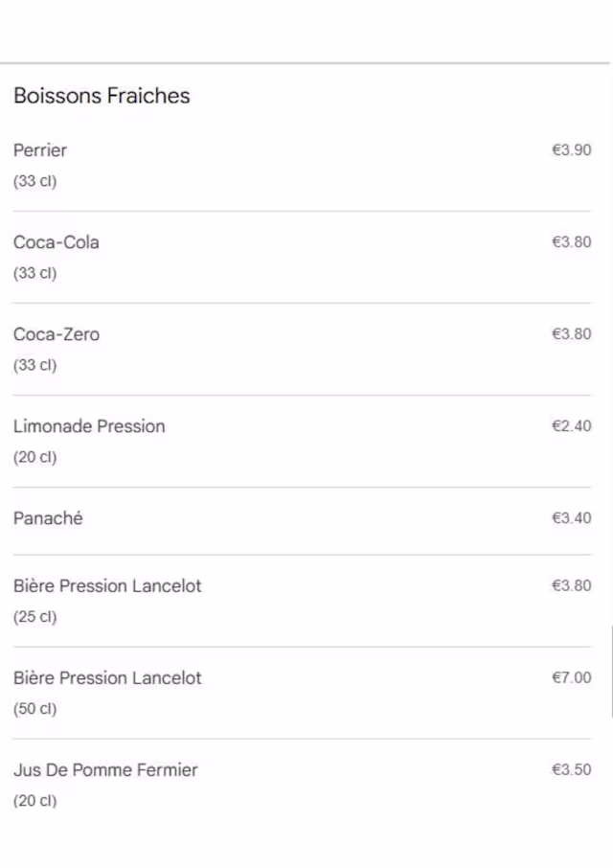This screenshot has width=613, height=868.
Task: Select Bière Pression Lancelot 25 cl title
Action: (107, 585)
